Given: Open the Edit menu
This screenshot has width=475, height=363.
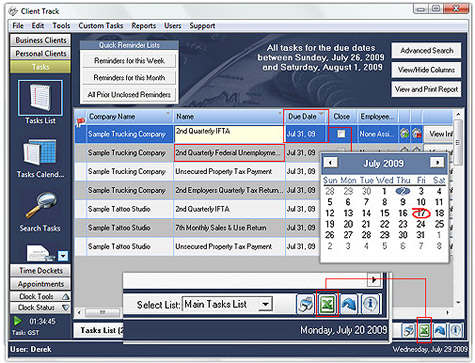Looking at the screenshot, I should pos(38,26).
